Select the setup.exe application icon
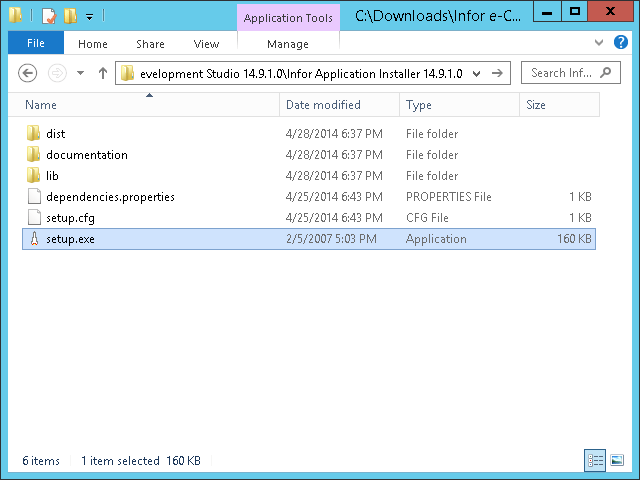The height and width of the screenshot is (480, 640). (34, 239)
